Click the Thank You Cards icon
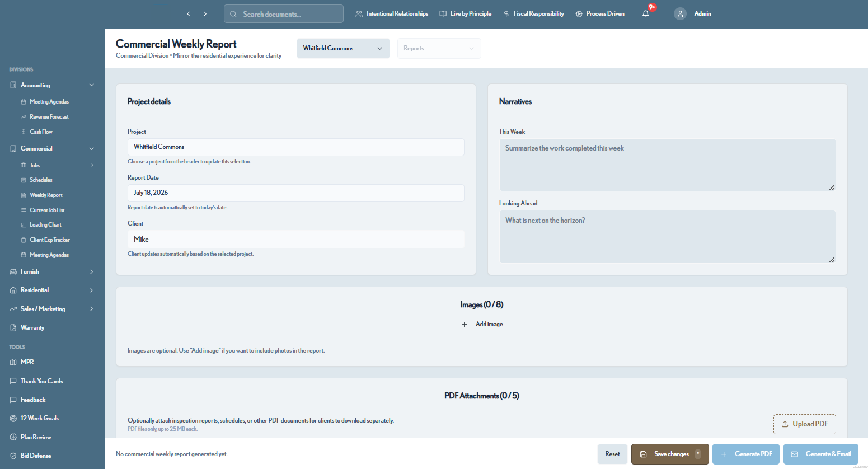The height and width of the screenshot is (469, 868). point(13,381)
